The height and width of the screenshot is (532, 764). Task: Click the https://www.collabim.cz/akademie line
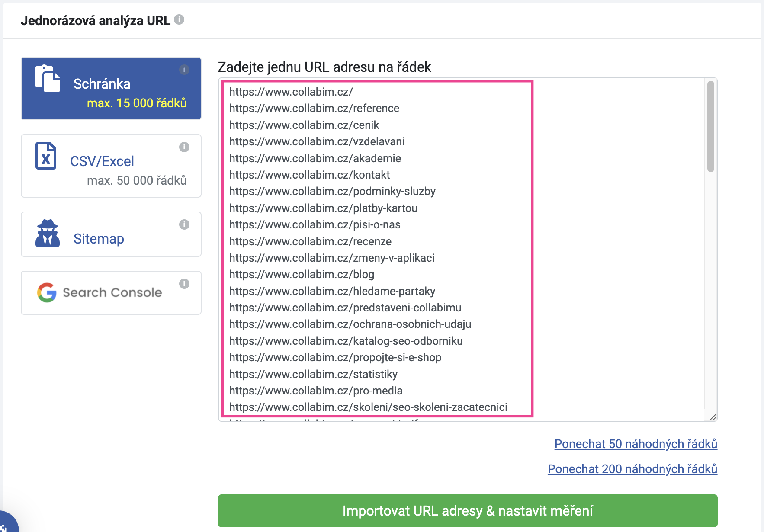(x=315, y=158)
